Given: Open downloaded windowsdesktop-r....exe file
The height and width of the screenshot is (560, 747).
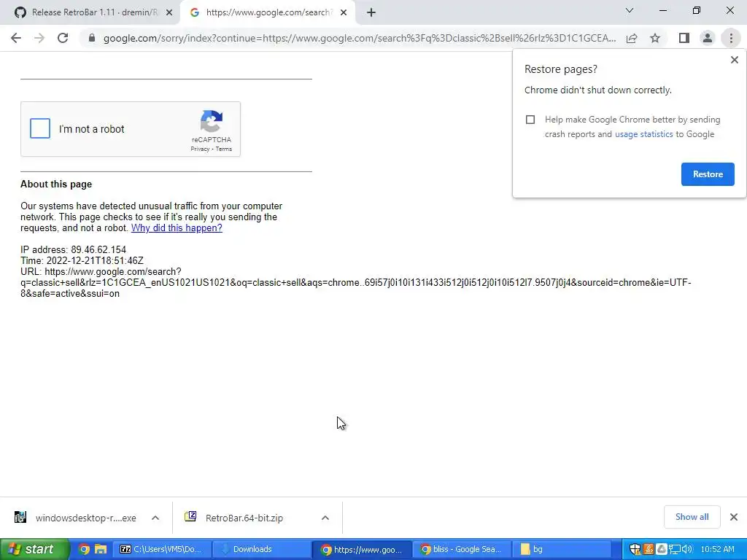Looking at the screenshot, I should 76,518.
